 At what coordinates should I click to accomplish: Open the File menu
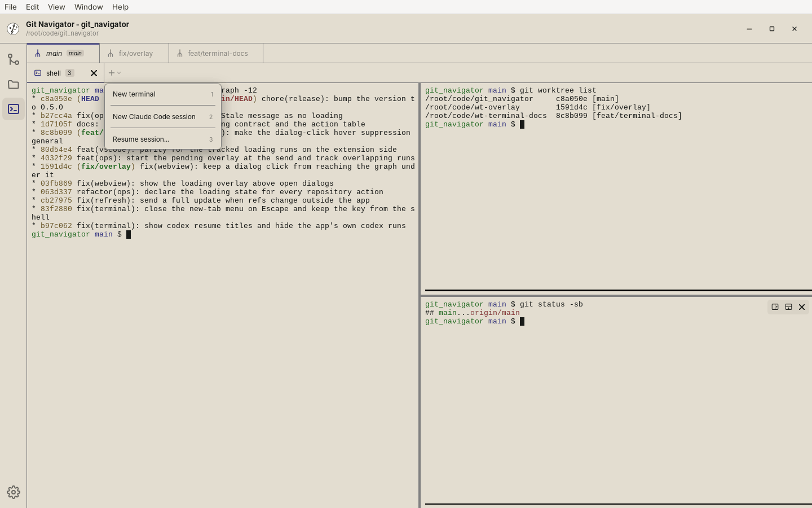point(11,7)
